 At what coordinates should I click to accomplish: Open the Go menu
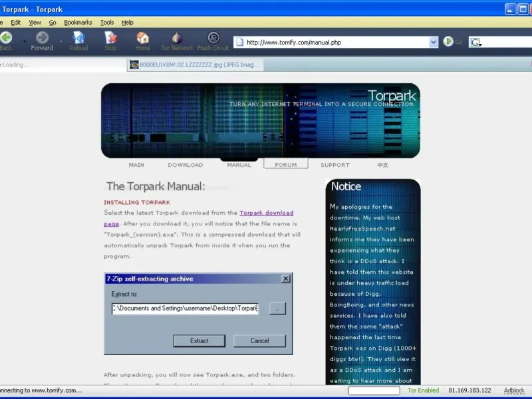(x=53, y=23)
